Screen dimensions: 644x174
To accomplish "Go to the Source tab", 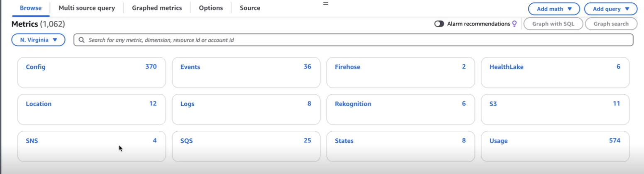I will pos(250,8).
